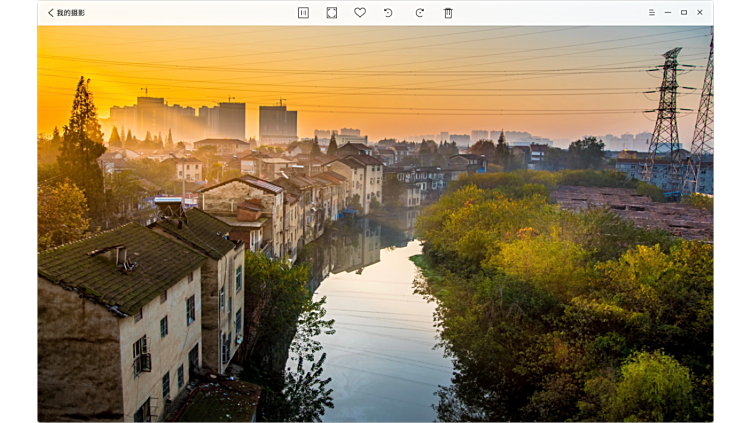Rotate the photo clockwise
Image resolution: width=752 pixels, height=423 pixels.
(x=419, y=13)
